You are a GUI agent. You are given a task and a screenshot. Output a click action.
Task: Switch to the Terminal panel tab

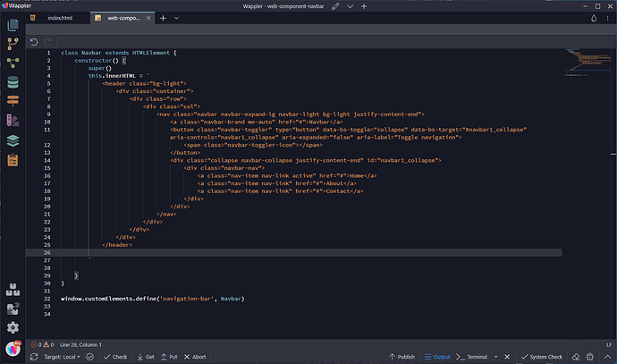coord(472,357)
